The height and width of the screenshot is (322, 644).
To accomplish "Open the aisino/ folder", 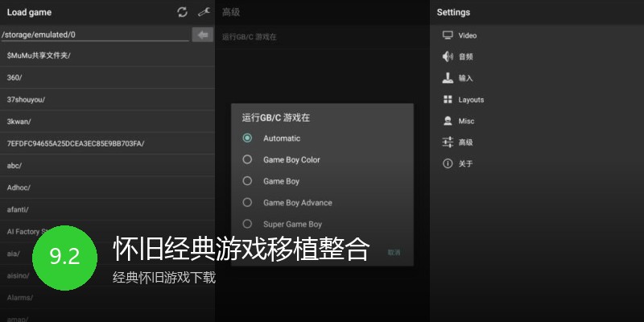I will coord(107,275).
